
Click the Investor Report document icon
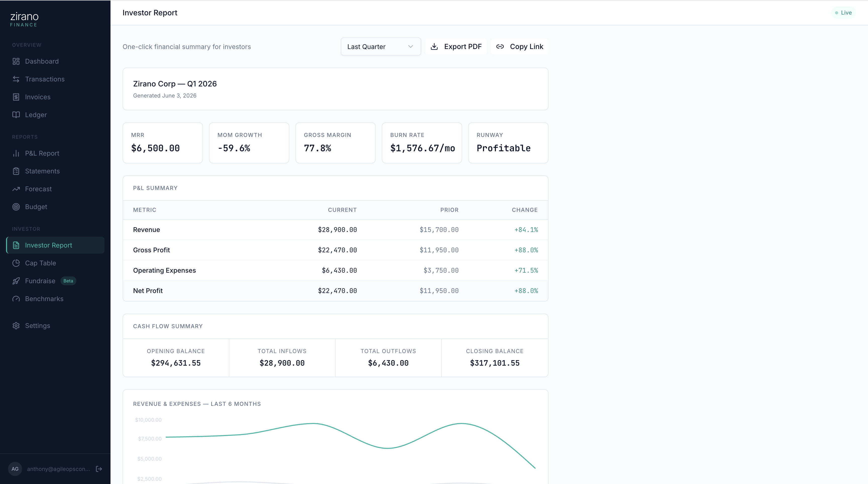16,245
